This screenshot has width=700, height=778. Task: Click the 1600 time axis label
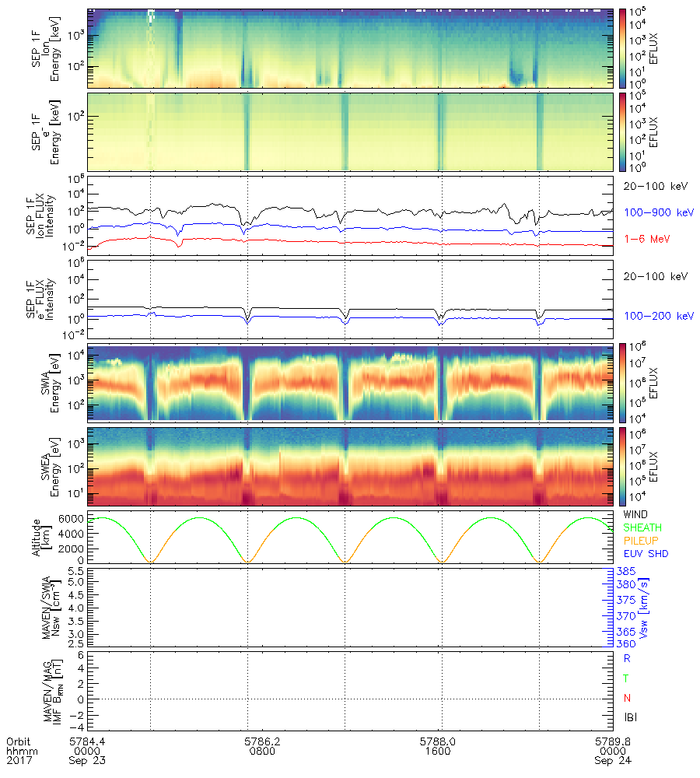click(x=439, y=752)
